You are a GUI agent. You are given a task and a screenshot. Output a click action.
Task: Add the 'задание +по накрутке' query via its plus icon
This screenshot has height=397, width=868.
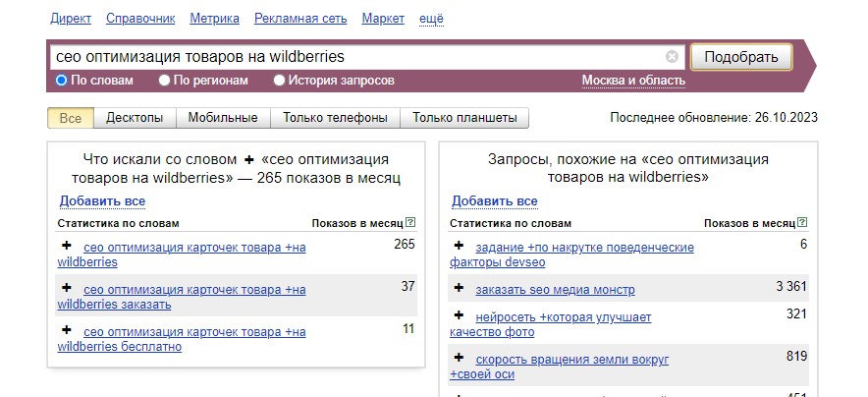459,246
